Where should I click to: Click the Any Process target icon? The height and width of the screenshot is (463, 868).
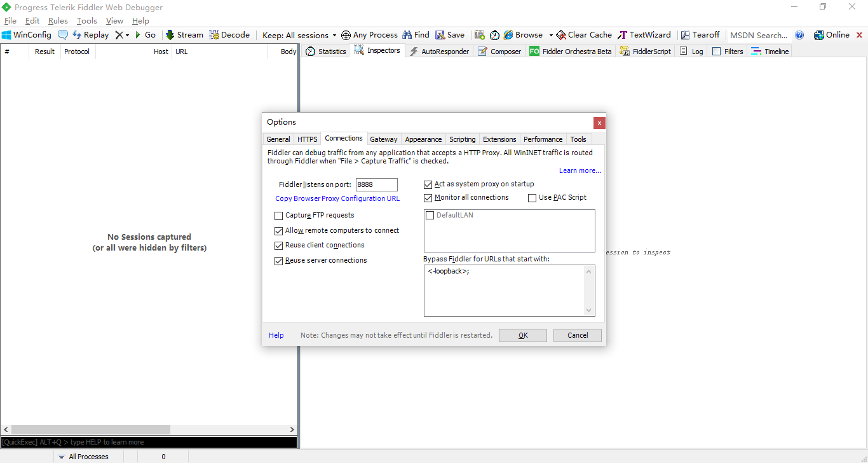[x=346, y=35]
